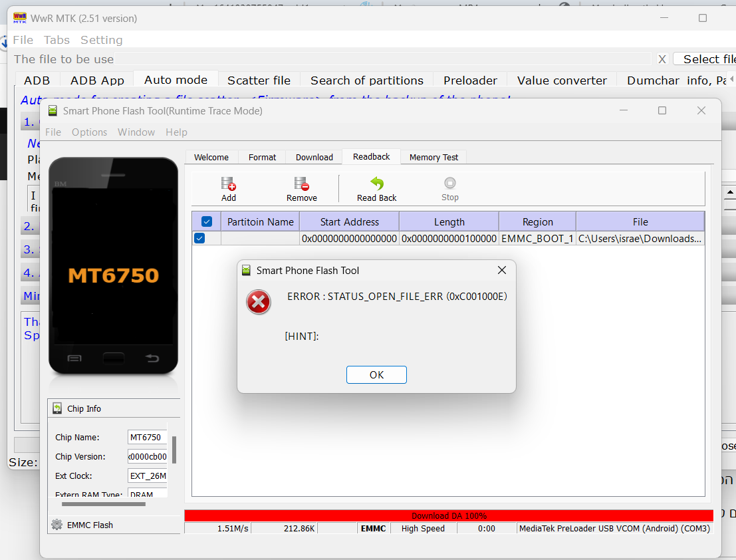This screenshot has width=736, height=560.
Task: Open the Setting menu in WwR MTK
Action: click(x=101, y=40)
